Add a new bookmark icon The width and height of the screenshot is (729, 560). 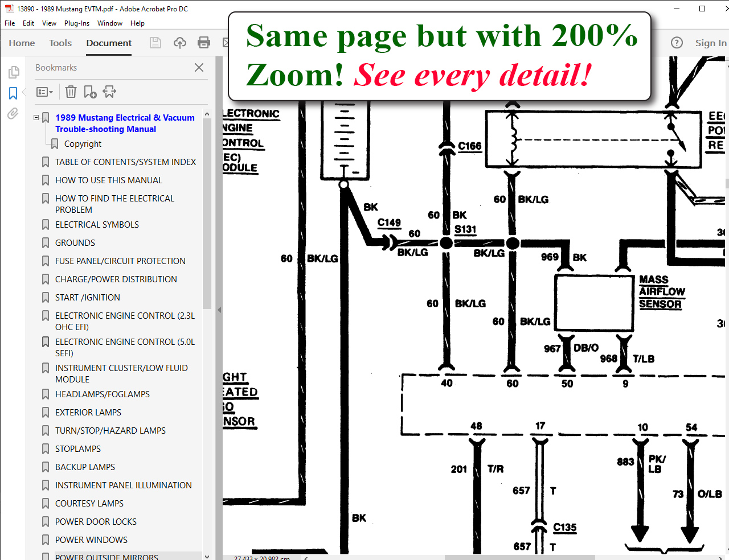[90, 92]
